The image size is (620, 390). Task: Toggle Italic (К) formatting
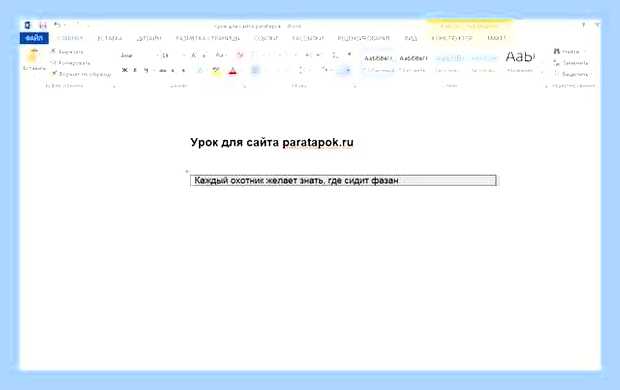point(135,70)
